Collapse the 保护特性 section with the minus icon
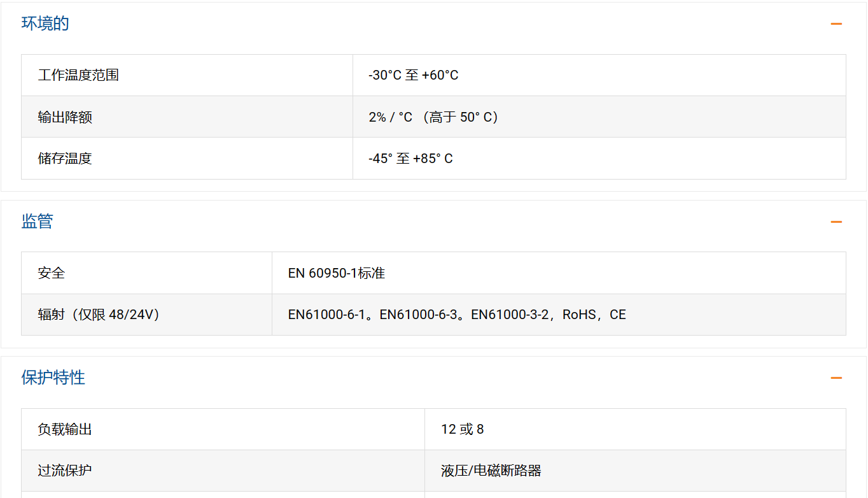The width and height of the screenshot is (868, 498). point(836,378)
